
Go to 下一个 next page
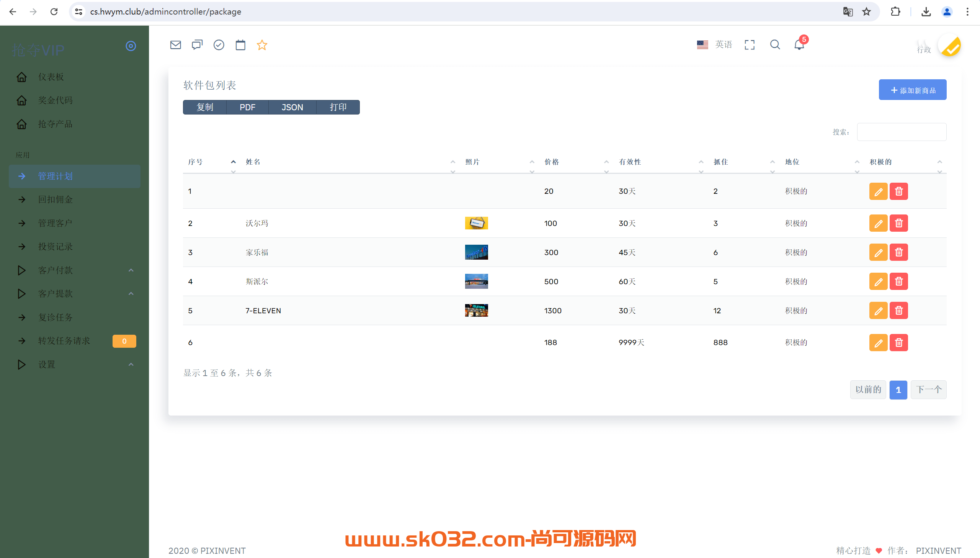(928, 390)
